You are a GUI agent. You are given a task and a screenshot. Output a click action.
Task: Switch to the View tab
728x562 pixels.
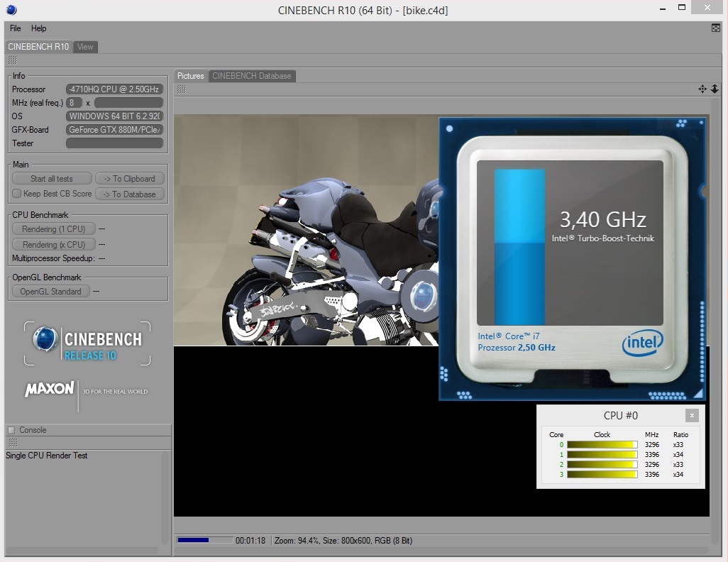(85, 46)
